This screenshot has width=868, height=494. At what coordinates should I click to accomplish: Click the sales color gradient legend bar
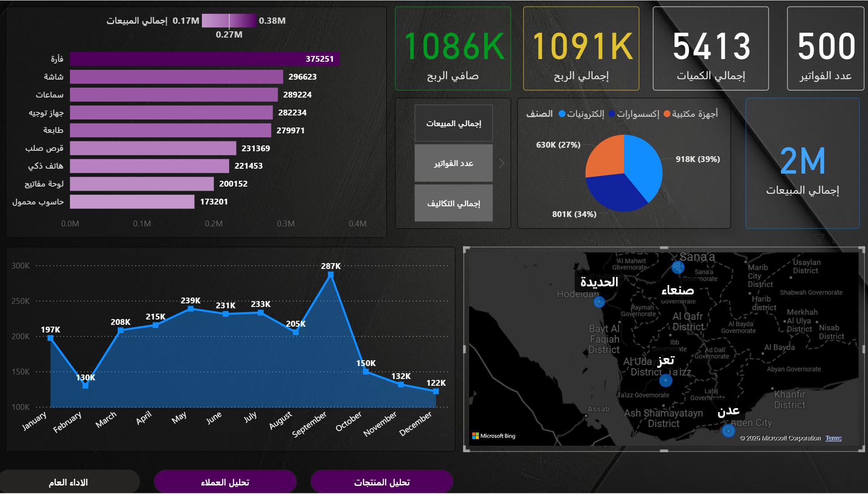tap(229, 21)
